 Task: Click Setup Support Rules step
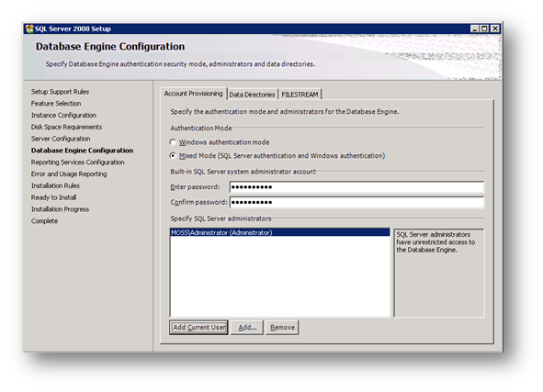pyautogui.click(x=60, y=92)
